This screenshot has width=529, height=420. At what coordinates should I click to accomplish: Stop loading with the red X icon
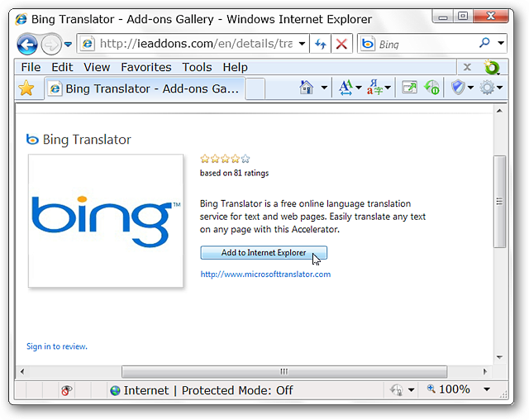click(341, 44)
